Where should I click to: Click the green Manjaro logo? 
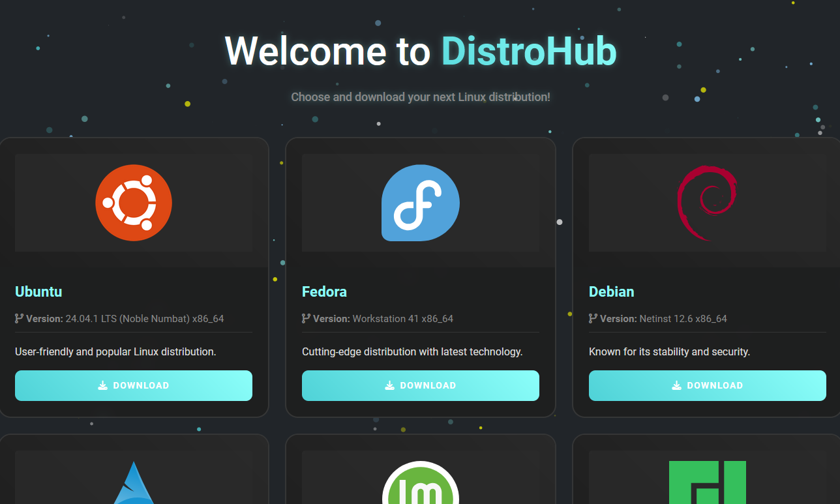(708, 482)
